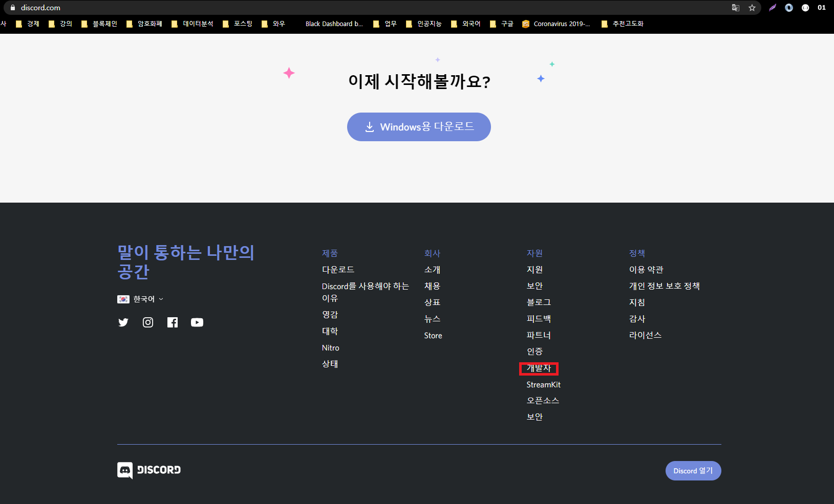The height and width of the screenshot is (504, 834).
Task: Open the Store footer link
Action: [433, 336]
